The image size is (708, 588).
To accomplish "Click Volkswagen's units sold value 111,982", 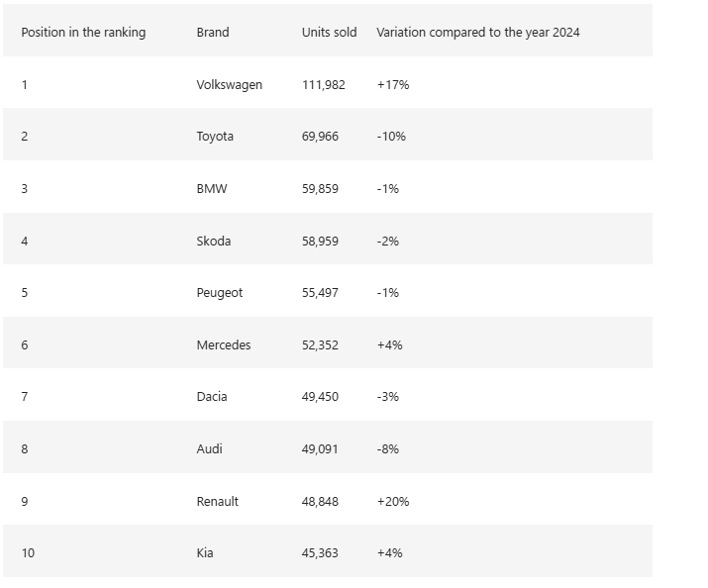I will [324, 85].
